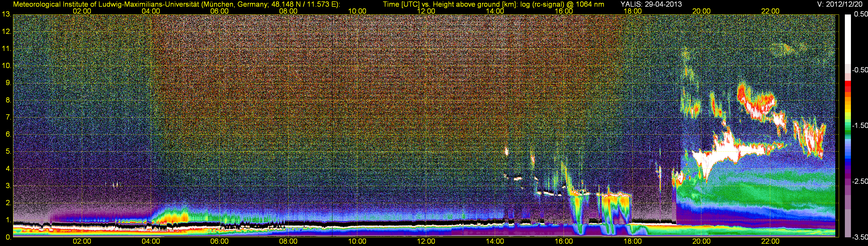Click the 1 km height axis label
This screenshot has height=246, width=868.
[8, 220]
